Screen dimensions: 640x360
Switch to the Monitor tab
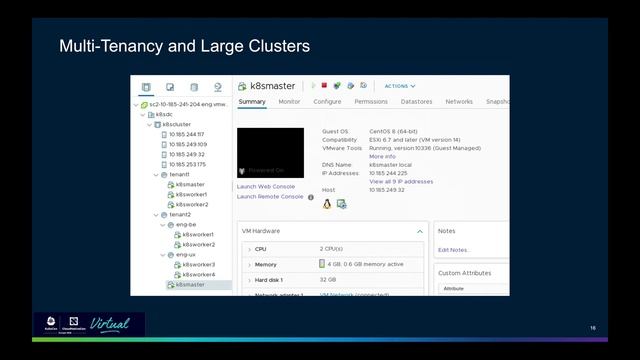tap(289, 102)
